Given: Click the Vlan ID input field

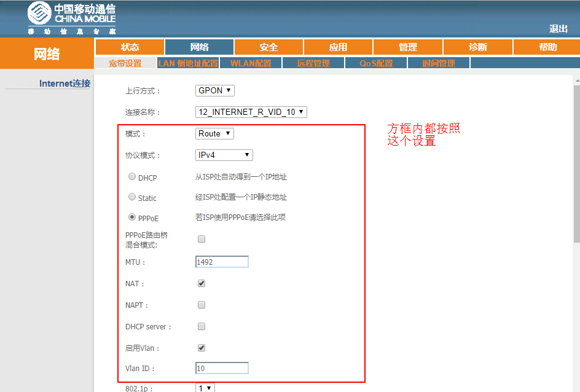Looking at the screenshot, I should [x=222, y=368].
